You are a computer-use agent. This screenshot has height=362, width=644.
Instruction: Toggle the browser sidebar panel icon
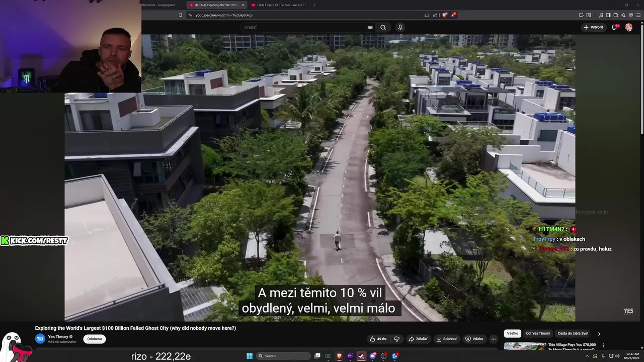(608, 15)
